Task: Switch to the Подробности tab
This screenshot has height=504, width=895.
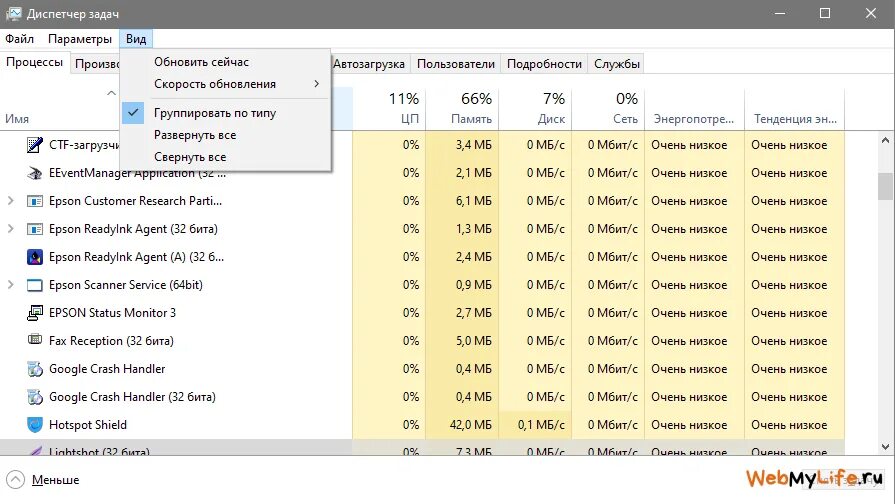Action: coord(544,64)
